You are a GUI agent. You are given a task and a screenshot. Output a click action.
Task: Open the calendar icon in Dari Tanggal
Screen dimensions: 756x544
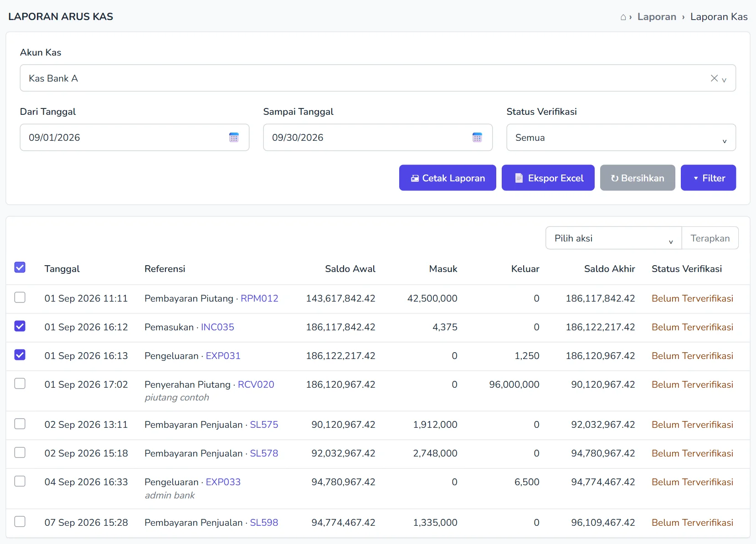[x=234, y=138]
